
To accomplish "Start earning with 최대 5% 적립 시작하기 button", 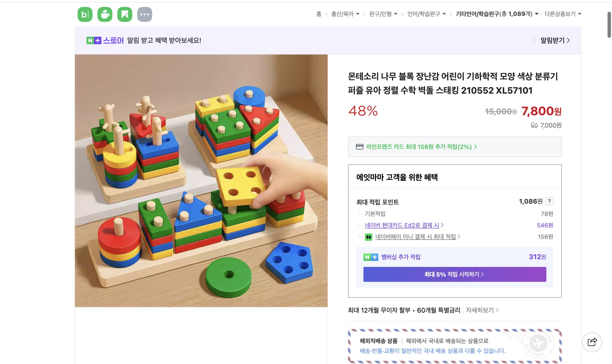I will 454,274.
